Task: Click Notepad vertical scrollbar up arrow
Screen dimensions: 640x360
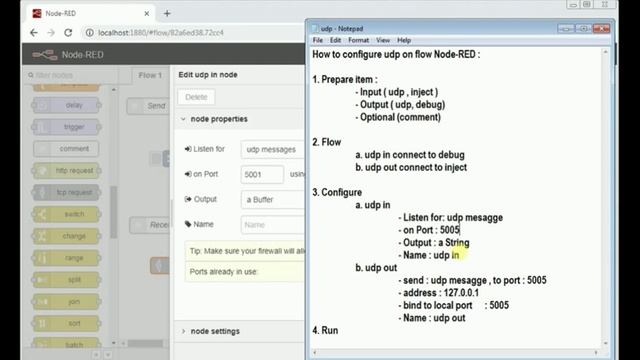Action: (x=605, y=52)
